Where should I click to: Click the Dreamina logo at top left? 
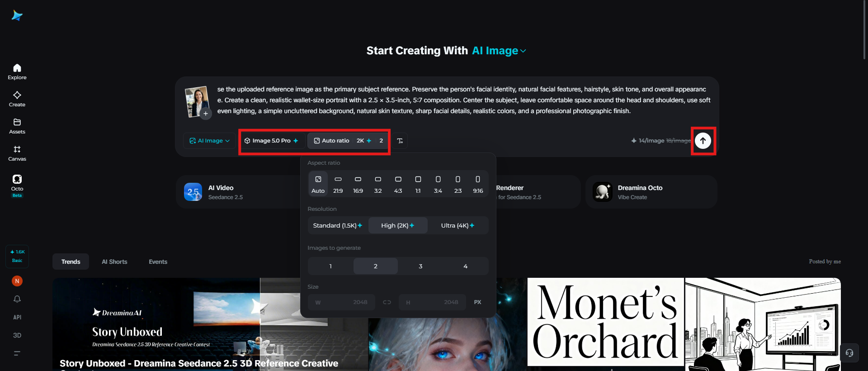pos(17,16)
